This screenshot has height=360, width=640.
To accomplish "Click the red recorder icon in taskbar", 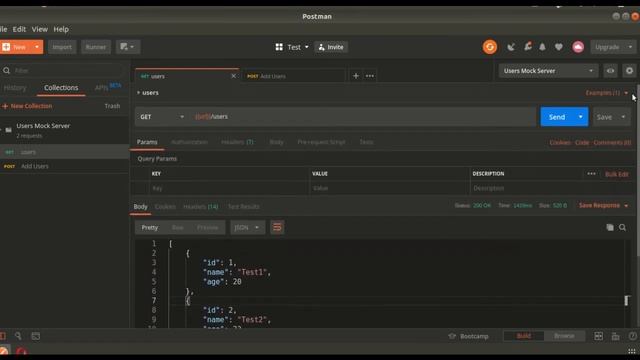I will (x=21, y=351).
